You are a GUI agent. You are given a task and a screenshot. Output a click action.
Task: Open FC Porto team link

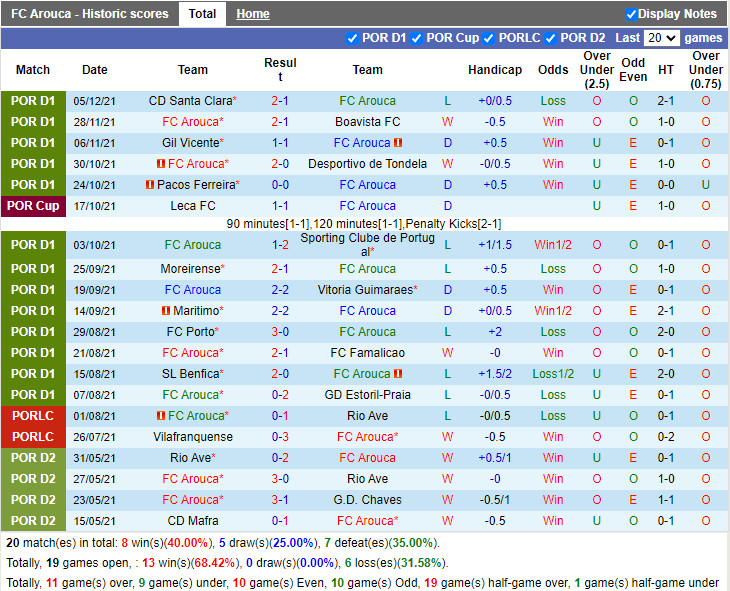(190, 332)
